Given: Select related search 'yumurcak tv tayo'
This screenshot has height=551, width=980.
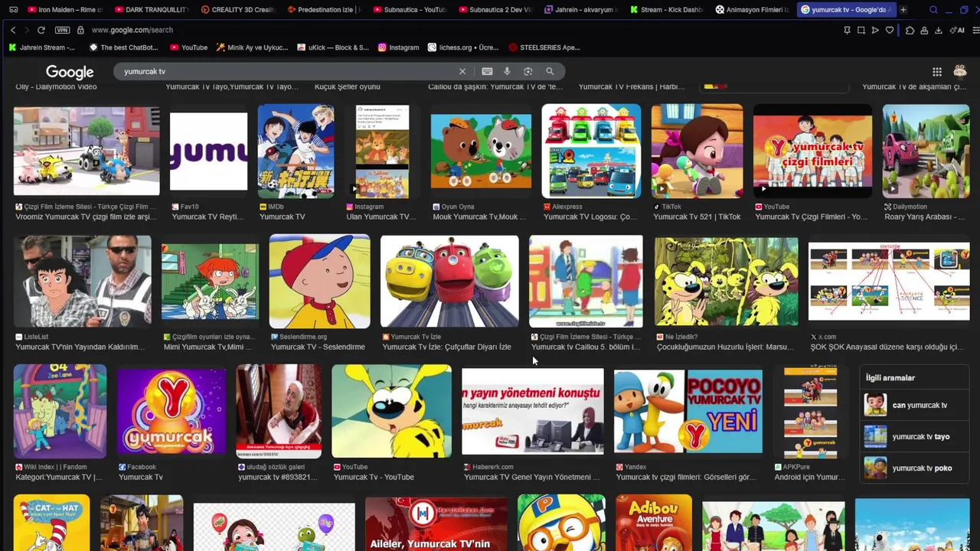Looking at the screenshot, I should pyautogui.click(x=915, y=436).
